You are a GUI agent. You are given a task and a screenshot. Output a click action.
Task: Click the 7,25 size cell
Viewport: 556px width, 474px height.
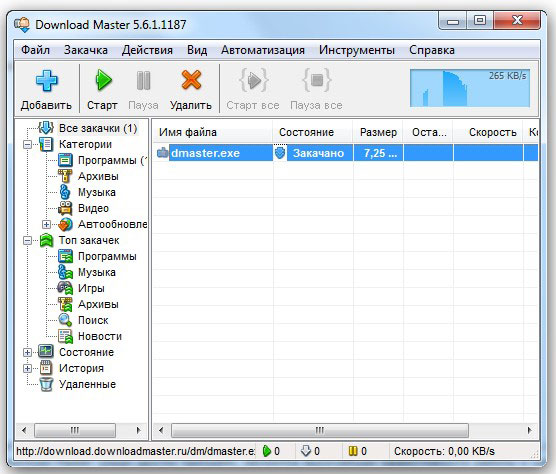tap(378, 153)
